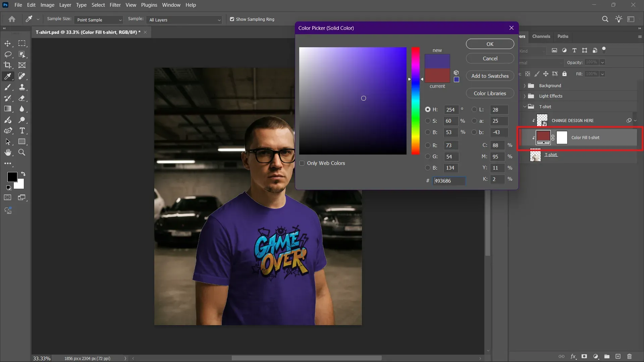Open the Sample: All Layers dropdown

click(184, 20)
